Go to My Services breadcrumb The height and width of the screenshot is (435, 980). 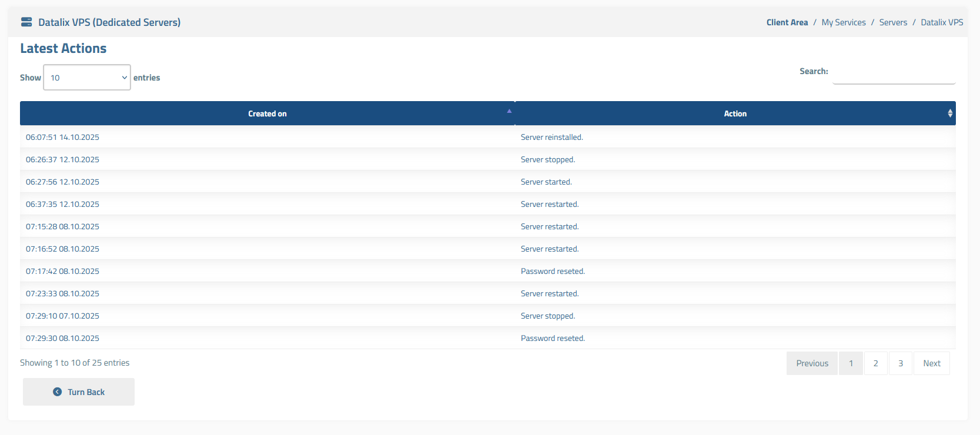(843, 22)
